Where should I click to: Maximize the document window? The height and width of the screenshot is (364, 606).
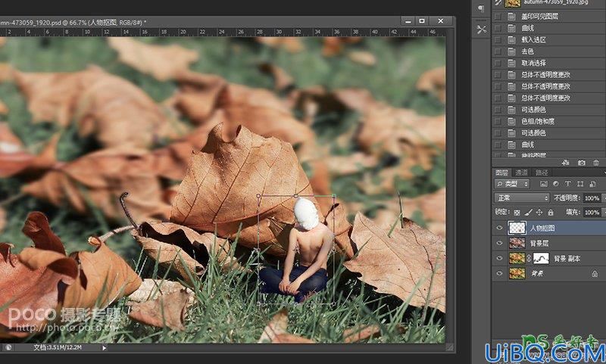click(x=422, y=21)
